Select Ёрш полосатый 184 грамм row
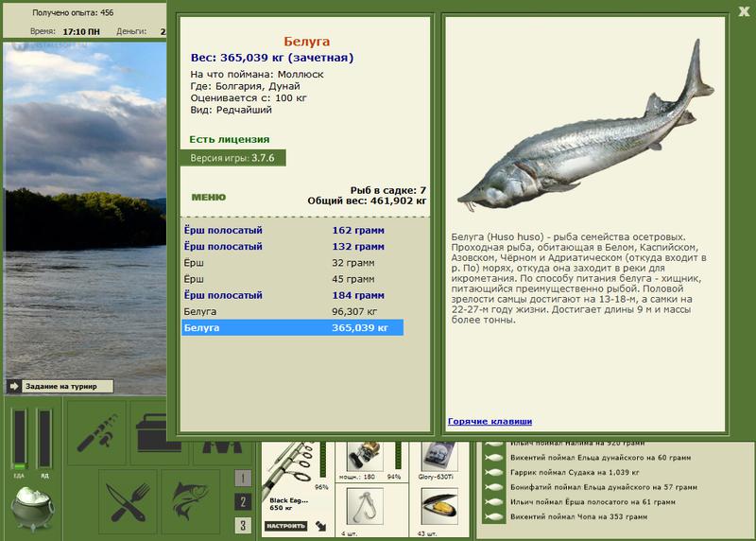Screen dimensions: 756x541 point(292,295)
